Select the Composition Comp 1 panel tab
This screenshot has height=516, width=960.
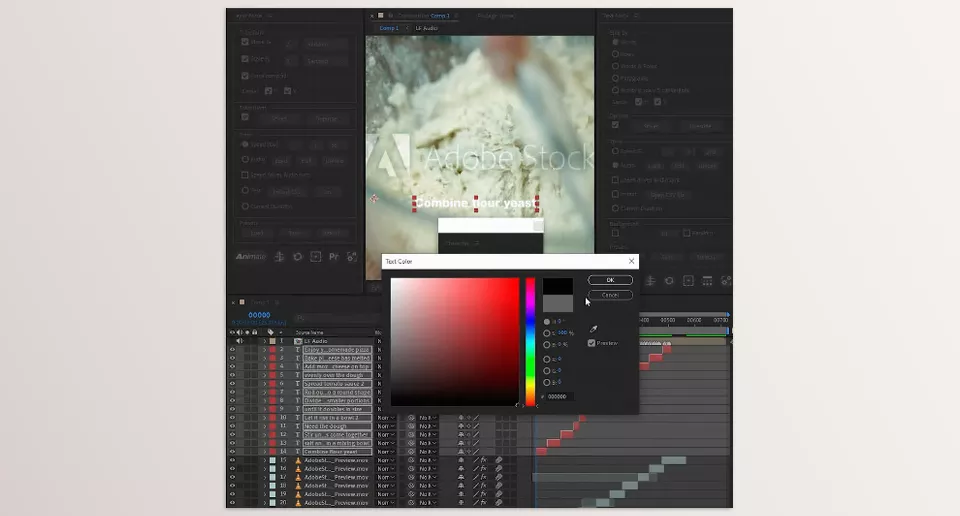423,16
